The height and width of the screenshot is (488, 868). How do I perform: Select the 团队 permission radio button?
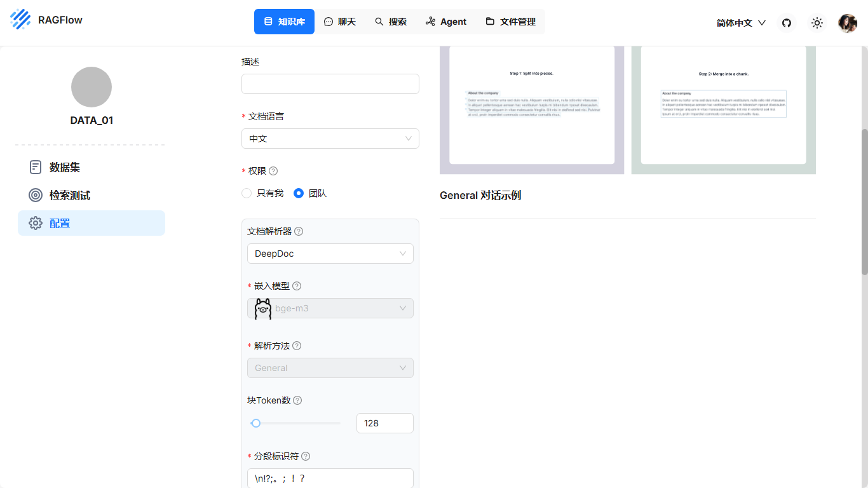[x=299, y=193]
